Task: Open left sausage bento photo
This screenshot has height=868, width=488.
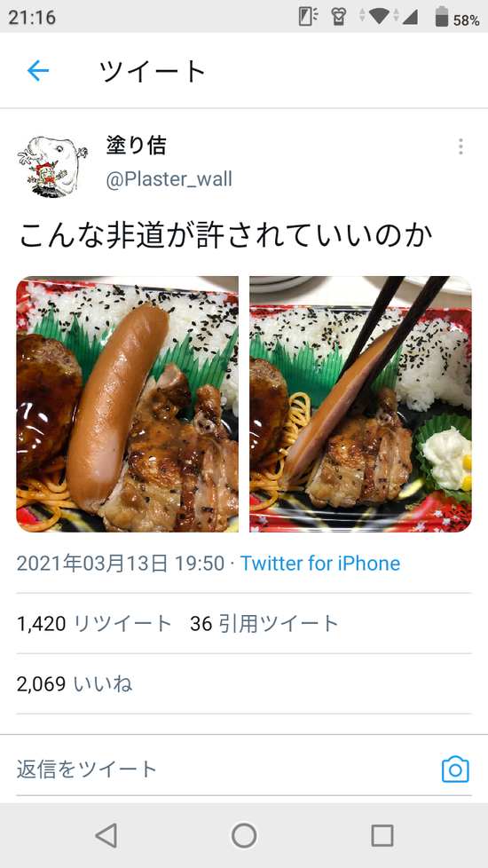Action: tap(127, 404)
